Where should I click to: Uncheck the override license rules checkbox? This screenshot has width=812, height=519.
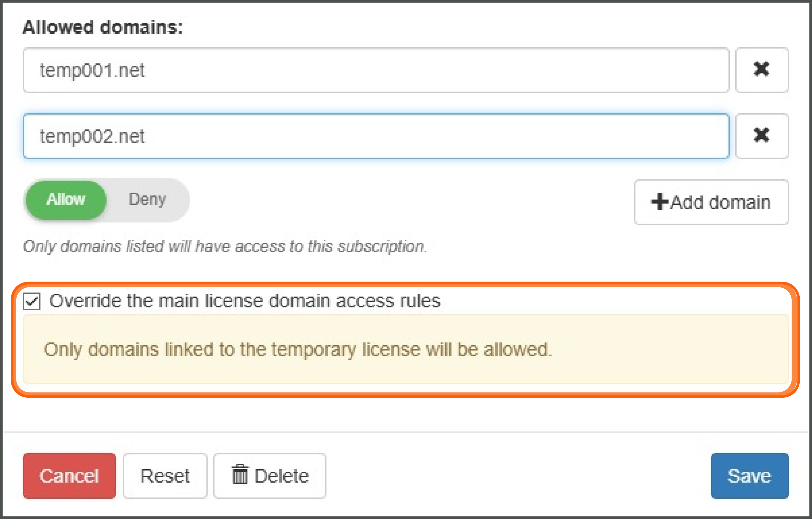32,301
